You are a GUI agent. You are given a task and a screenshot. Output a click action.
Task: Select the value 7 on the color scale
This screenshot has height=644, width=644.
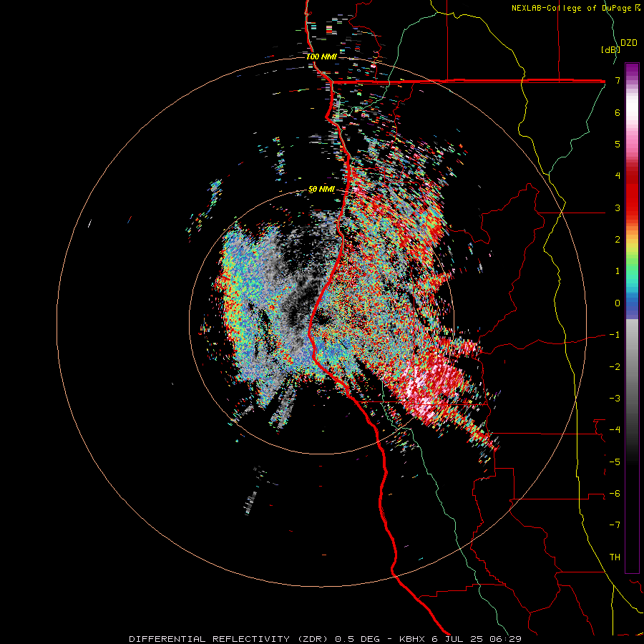(x=618, y=80)
